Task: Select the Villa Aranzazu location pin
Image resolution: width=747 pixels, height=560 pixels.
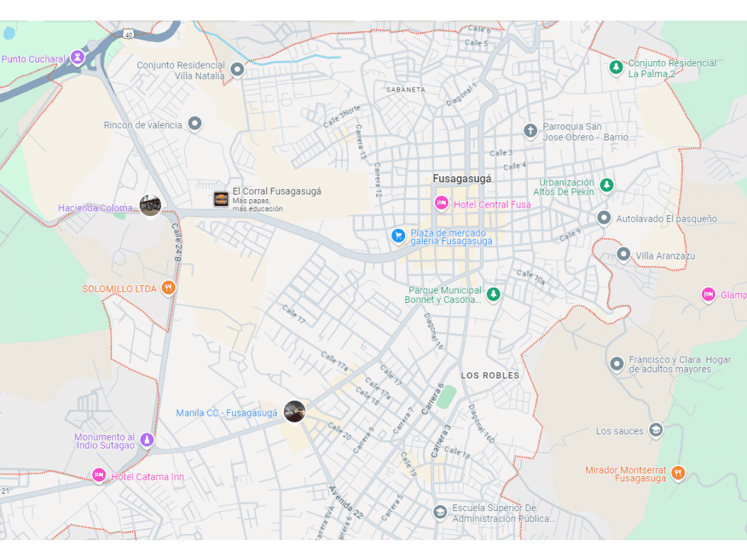Action: coord(623,255)
